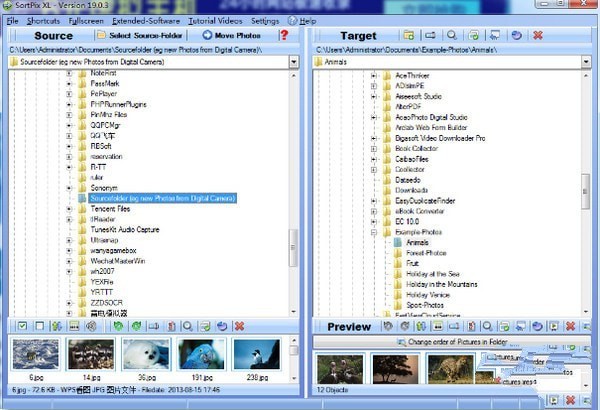Click the green sort arrows icon in Preview toolbar
600x410 pixels.
coord(421,326)
